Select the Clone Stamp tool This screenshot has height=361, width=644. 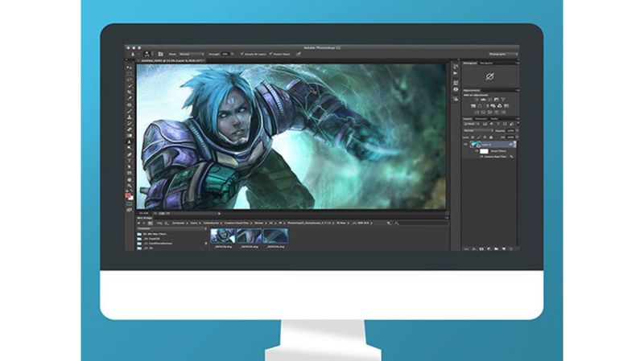[x=130, y=117]
